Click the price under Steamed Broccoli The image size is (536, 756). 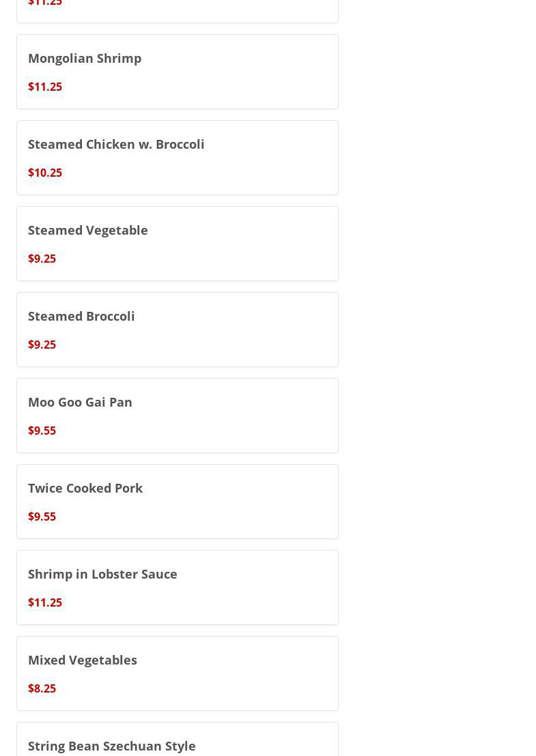[x=42, y=345]
